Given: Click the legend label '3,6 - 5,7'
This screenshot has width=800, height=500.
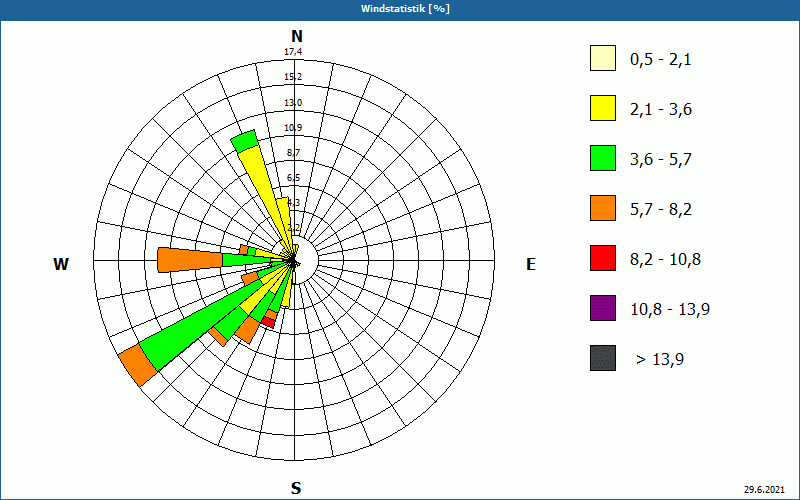Looking at the screenshot, I should (661, 160).
